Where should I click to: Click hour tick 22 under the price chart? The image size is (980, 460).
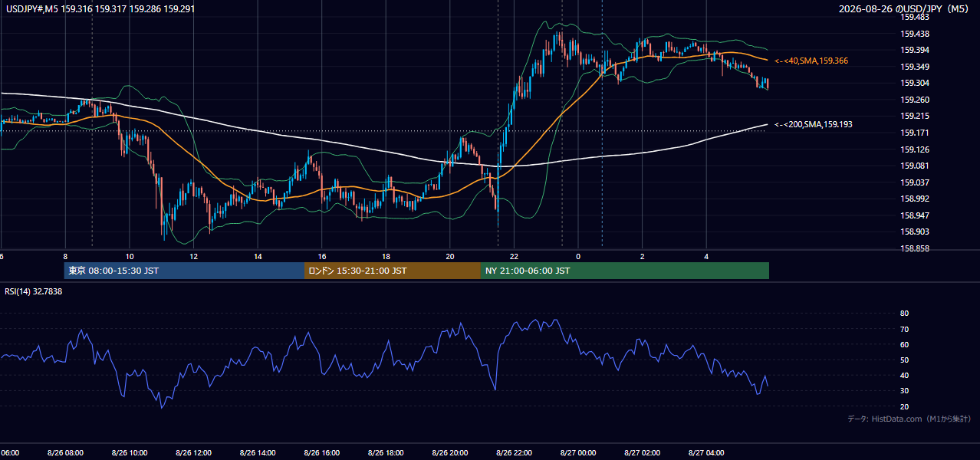coord(514,257)
